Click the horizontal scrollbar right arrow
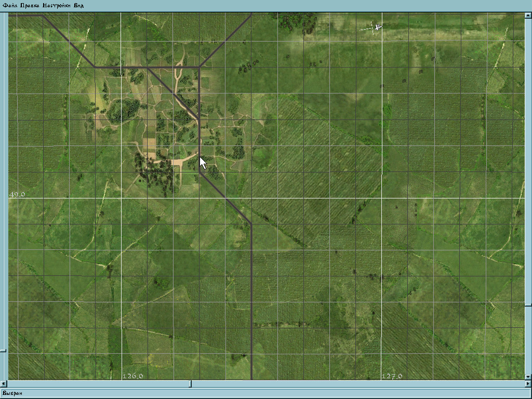Screen dimensions: 532x399 (x=528, y=384)
